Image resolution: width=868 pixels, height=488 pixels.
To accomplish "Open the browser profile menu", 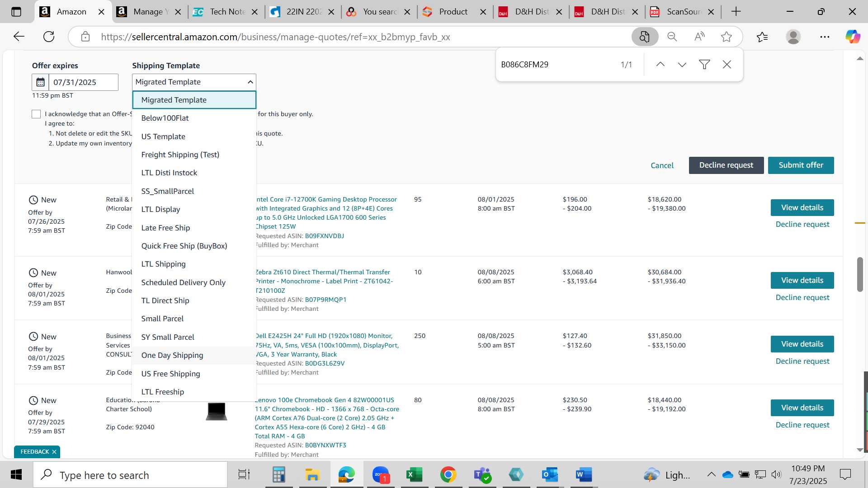I will (x=793, y=37).
